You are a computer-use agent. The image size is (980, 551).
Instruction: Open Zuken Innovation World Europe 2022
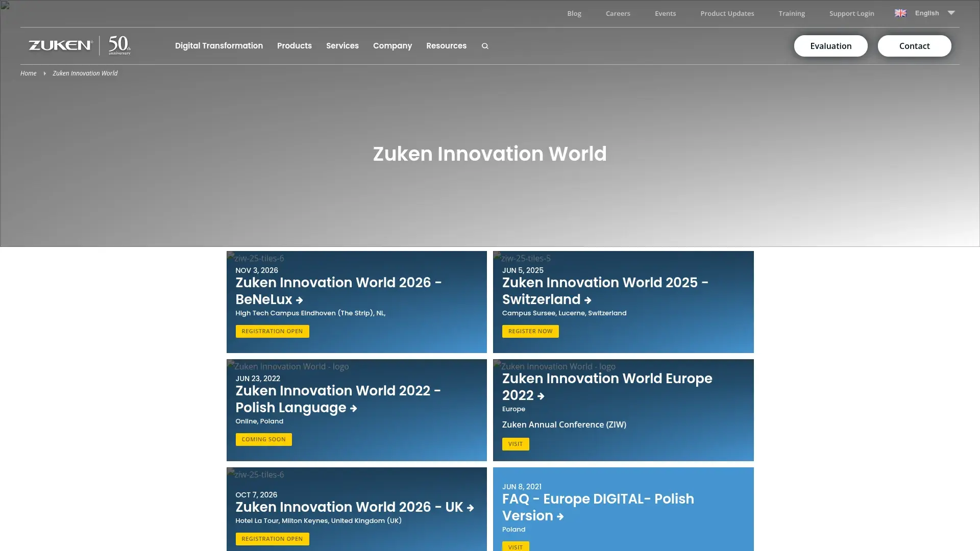(607, 387)
